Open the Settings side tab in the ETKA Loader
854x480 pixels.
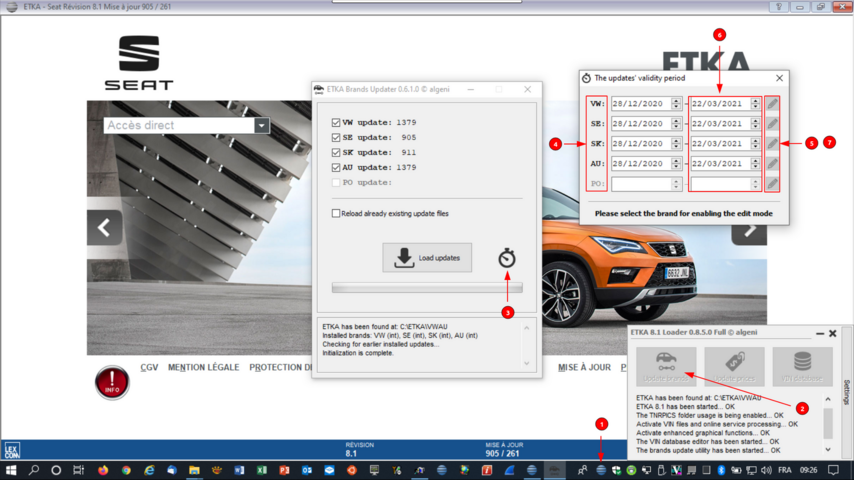point(847,392)
